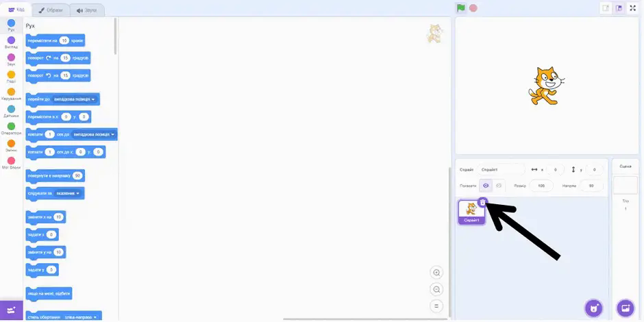
Task: Click the counterclockwise rotate 15 degrees block
Action: 58,75
